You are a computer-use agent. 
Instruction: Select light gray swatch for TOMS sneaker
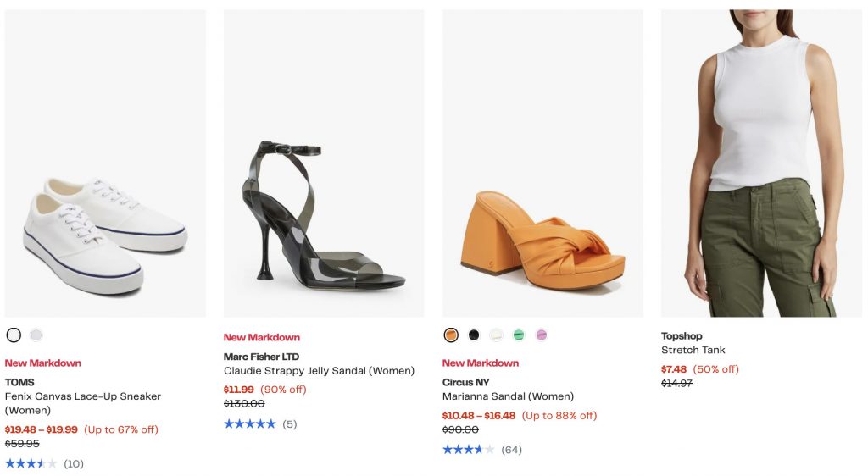click(x=36, y=335)
